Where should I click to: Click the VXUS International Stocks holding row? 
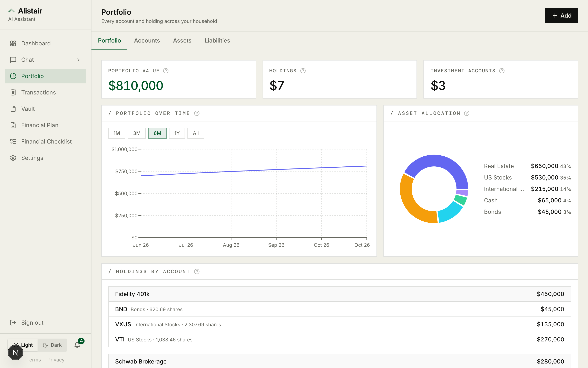pyautogui.click(x=340, y=324)
